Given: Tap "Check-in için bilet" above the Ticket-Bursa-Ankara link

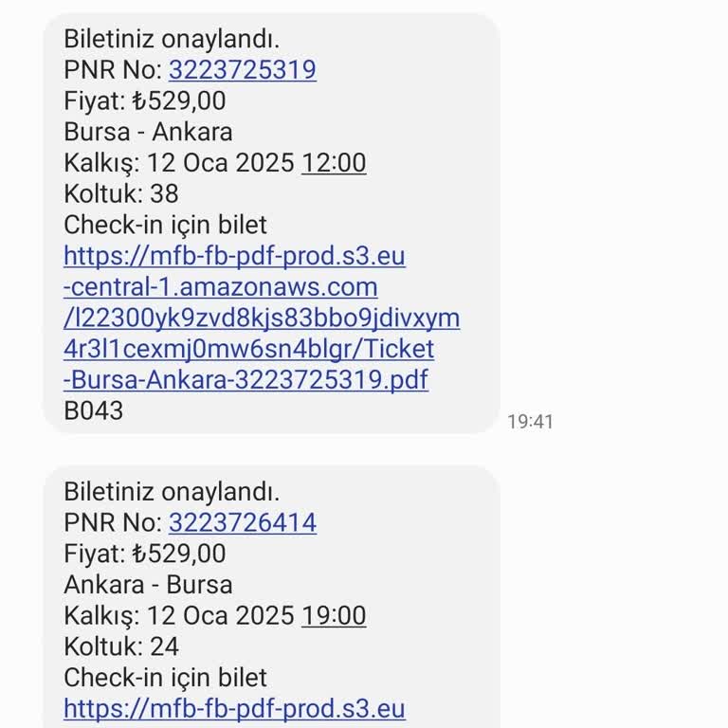Looking at the screenshot, I should [x=165, y=225].
